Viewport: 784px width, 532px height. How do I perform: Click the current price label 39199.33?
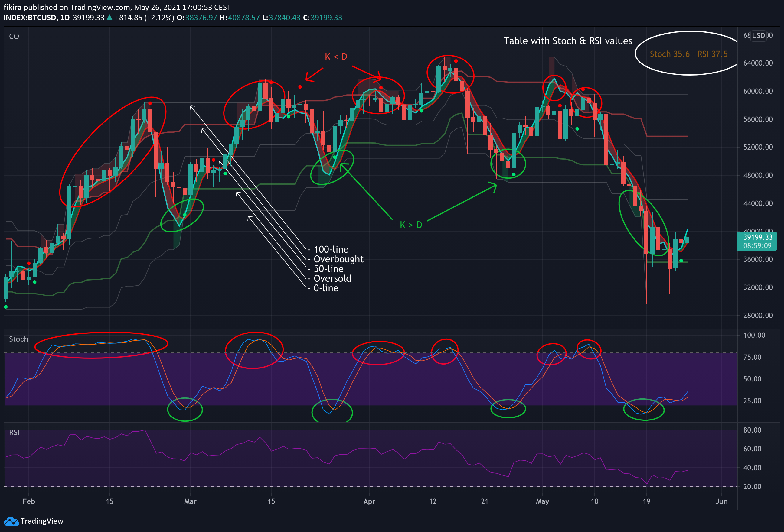coord(758,237)
